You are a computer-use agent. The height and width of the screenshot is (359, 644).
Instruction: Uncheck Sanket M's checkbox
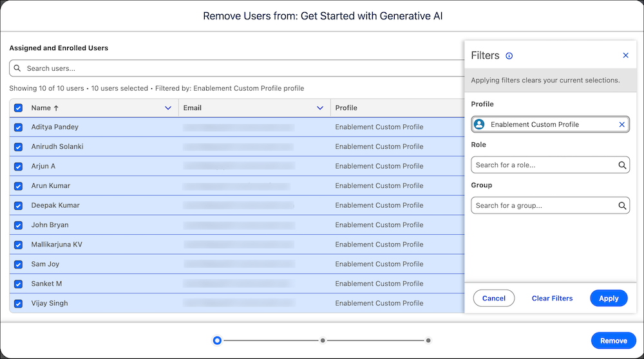[x=18, y=284]
